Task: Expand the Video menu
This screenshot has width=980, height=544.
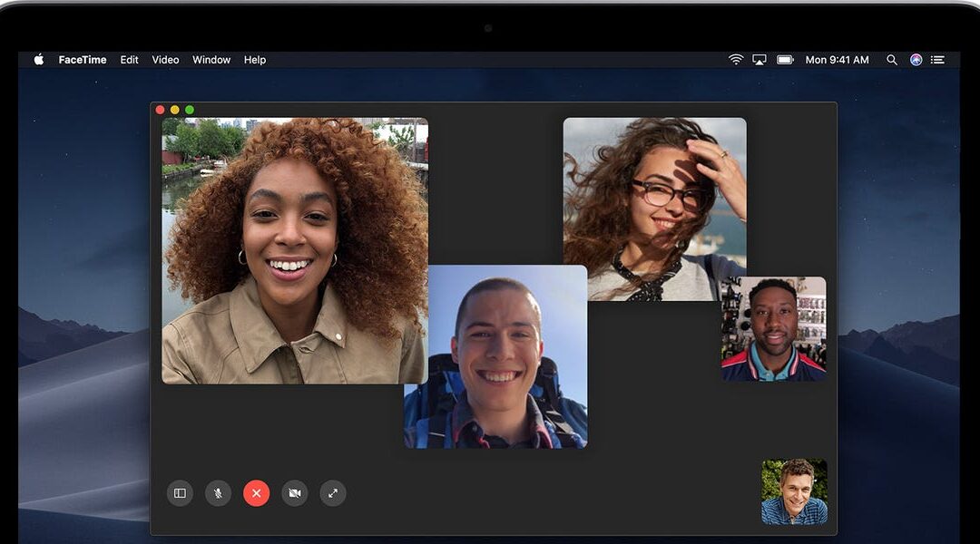Action: point(165,60)
